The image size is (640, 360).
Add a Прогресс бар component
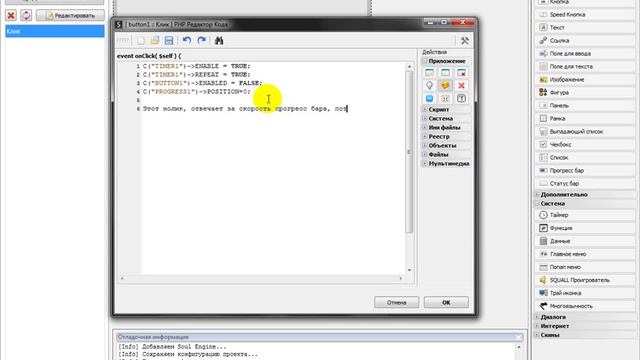click(585, 170)
